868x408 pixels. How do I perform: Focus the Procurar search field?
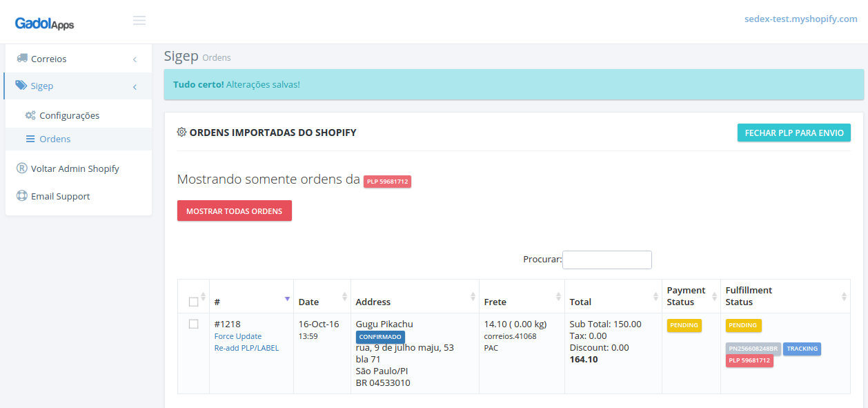point(607,260)
